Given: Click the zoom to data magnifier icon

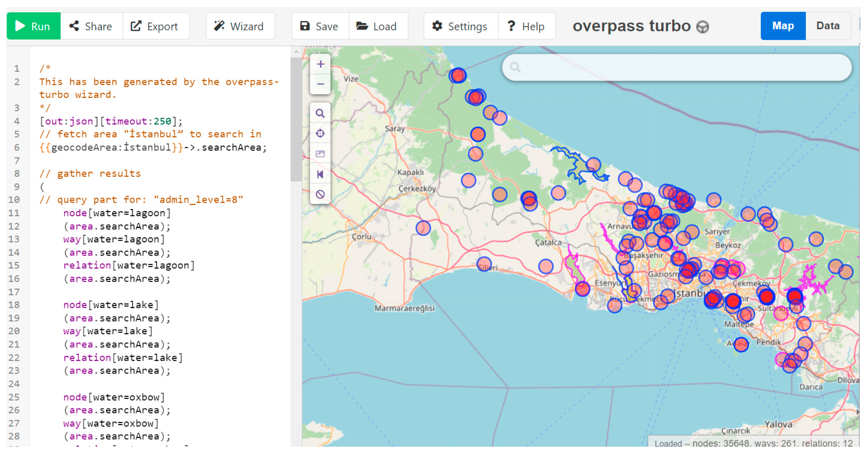Looking at the screenshot, I should (320, 113).
